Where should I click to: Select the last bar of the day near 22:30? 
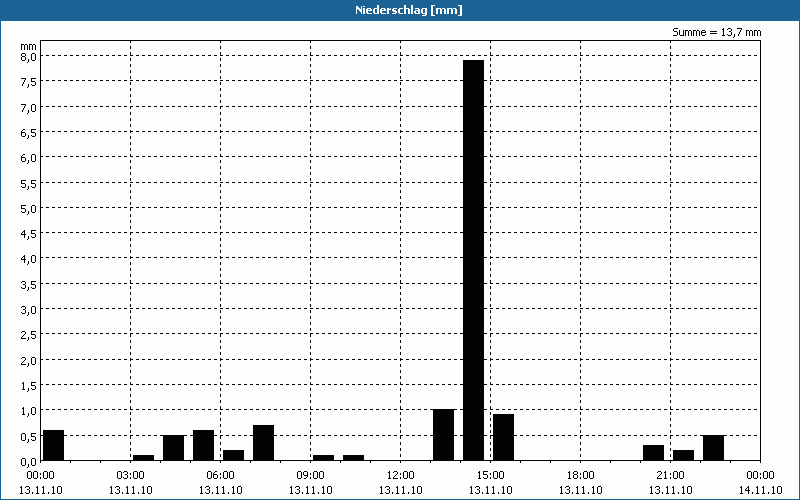tap(714, 448)
